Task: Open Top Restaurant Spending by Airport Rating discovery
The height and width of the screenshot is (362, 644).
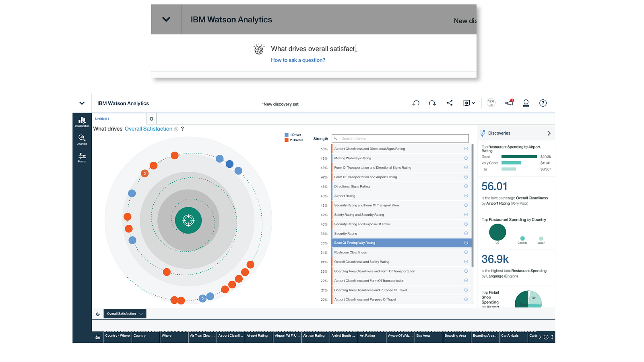Action: click(516, 158)
